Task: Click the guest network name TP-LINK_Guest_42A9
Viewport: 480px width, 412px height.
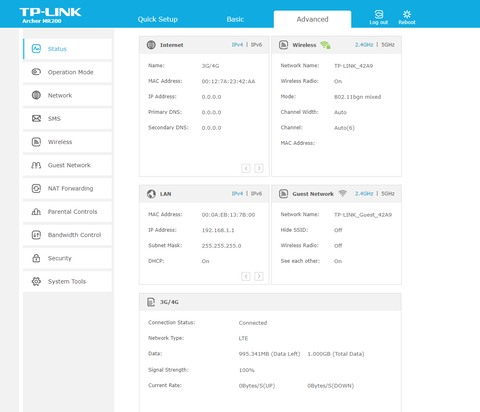Action: 363,215
